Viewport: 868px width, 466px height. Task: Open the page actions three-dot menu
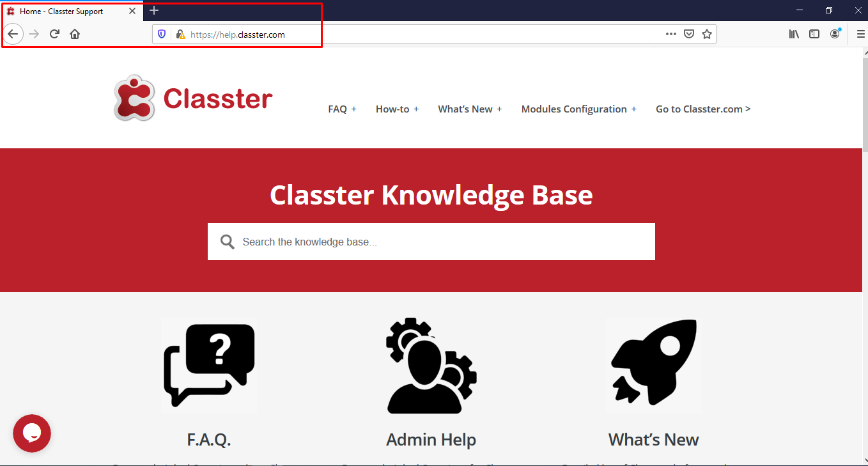[x=670, y=35]
